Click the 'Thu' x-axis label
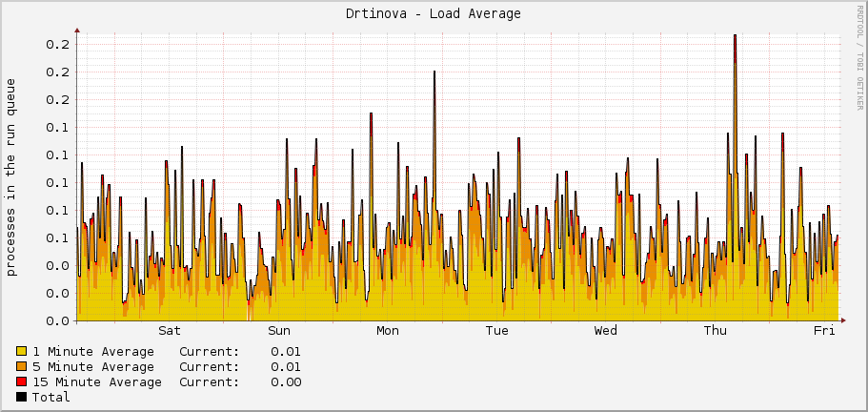This screenshot has width=868, height=412. click(716, 331)
